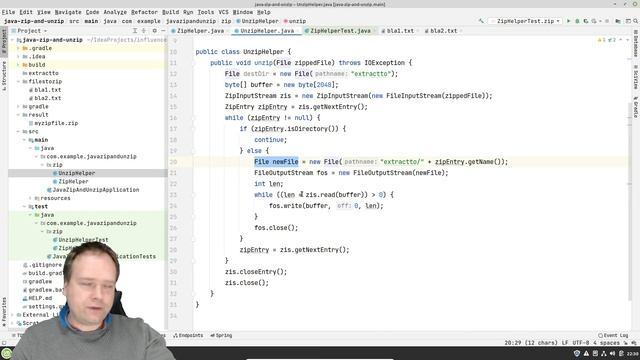Open the Project panel settings gear
Image resolution: width=640 pixels, height=360 pixels.
coord(154,31)
